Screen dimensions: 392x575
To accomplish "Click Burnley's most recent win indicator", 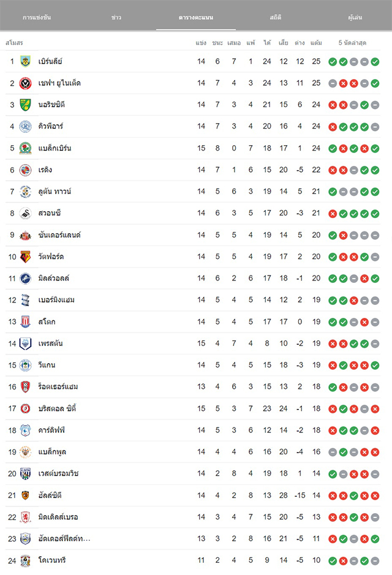I will 375,62.
